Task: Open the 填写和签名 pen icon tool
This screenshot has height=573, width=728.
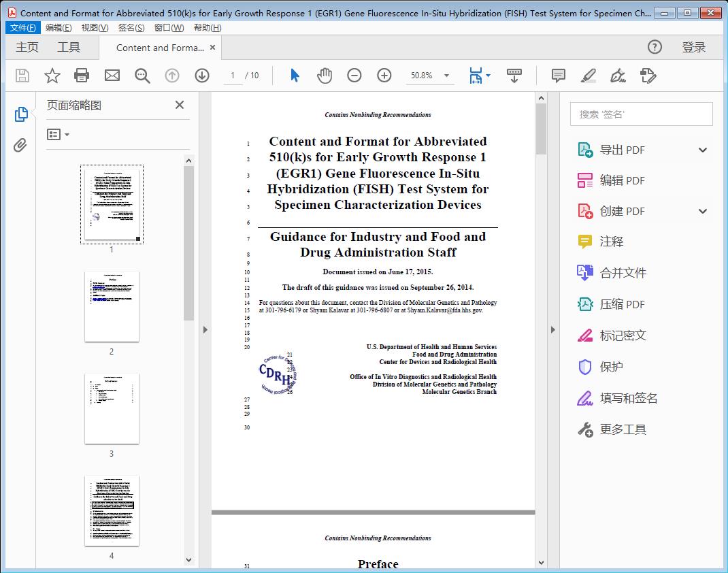Action: (x=586, y=398)
